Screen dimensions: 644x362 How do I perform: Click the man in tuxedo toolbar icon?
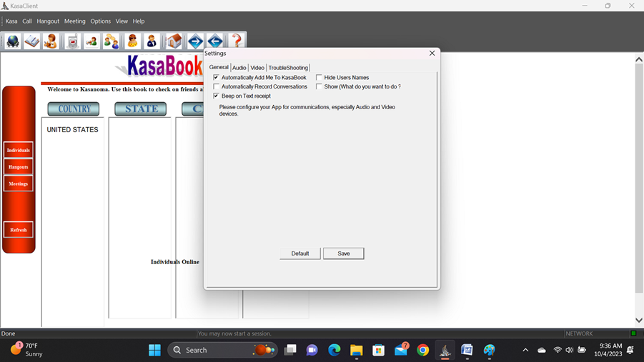(x=152, y=41)
